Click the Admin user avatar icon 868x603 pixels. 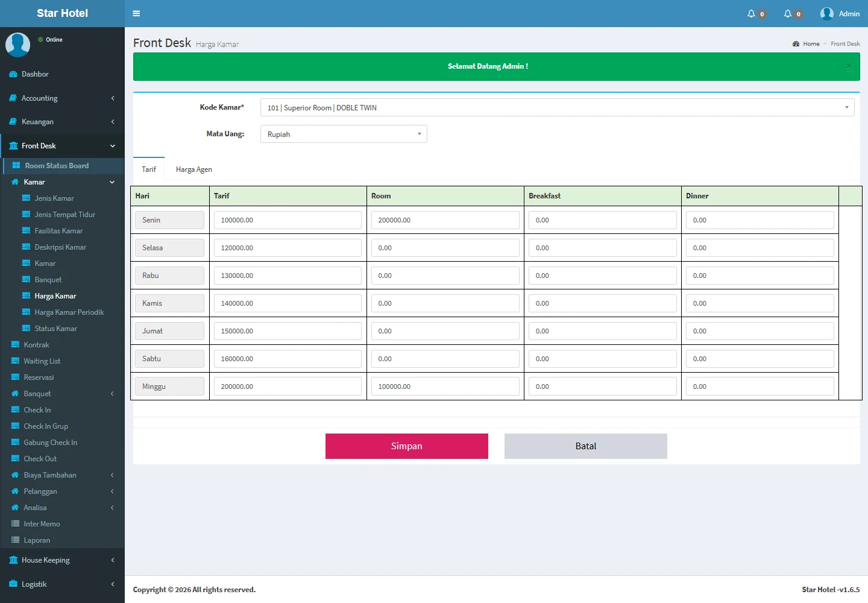click(826, 14)
